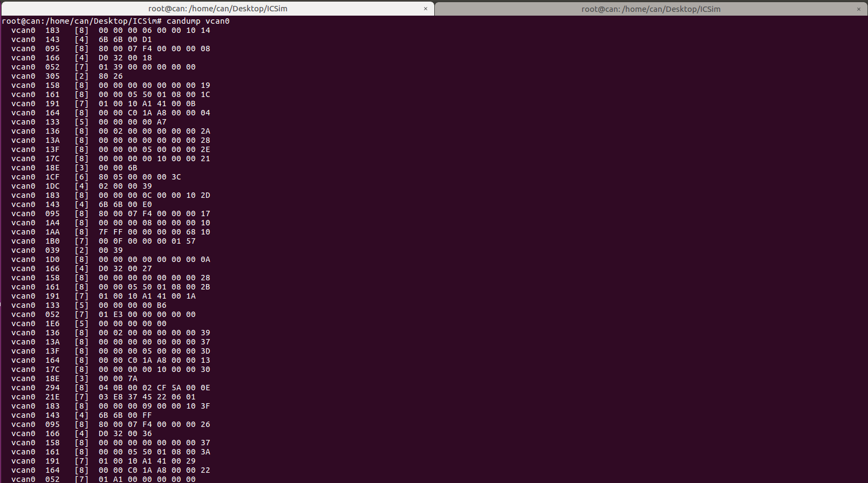
Task: Select the row with CAN ID 1B0
Action: 104,241
